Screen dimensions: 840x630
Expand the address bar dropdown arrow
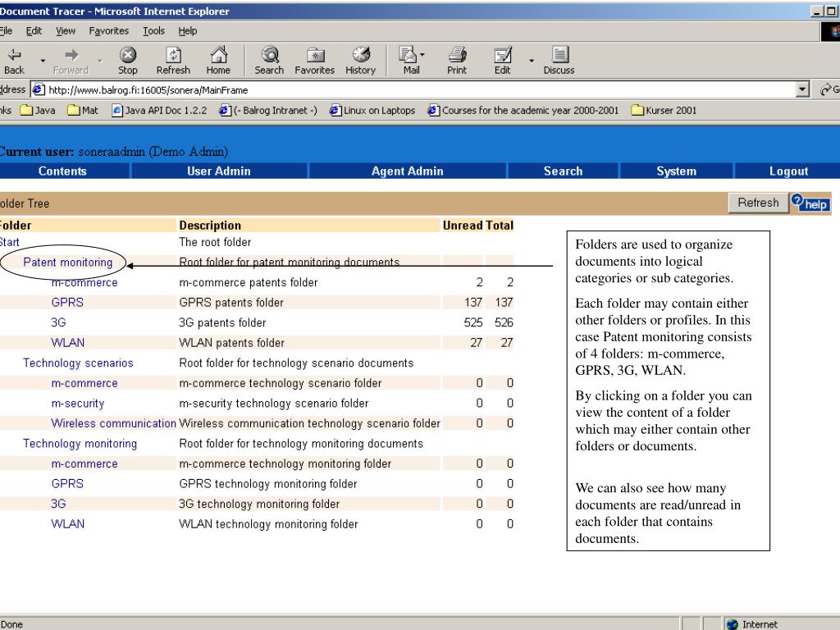coord(802,89)
